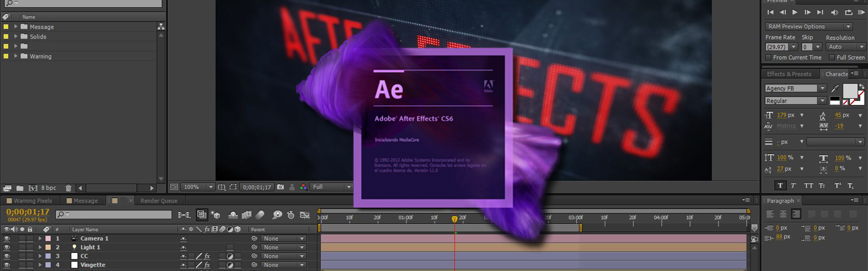Expand the Warning folder in Project panel
The height and width of the screenshot is (271, 868).
coord(16,56)
